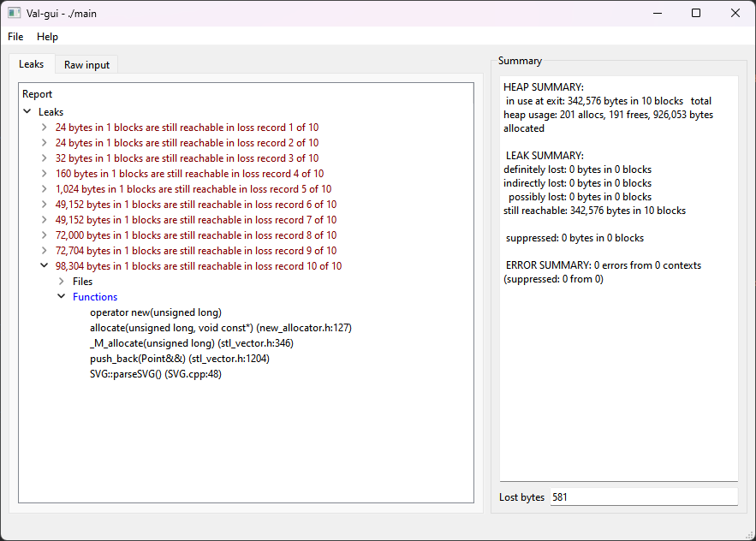Collapse loss record 10 of 10 chevron
Viewport: 756px width, 541px height.
[45, 265]
